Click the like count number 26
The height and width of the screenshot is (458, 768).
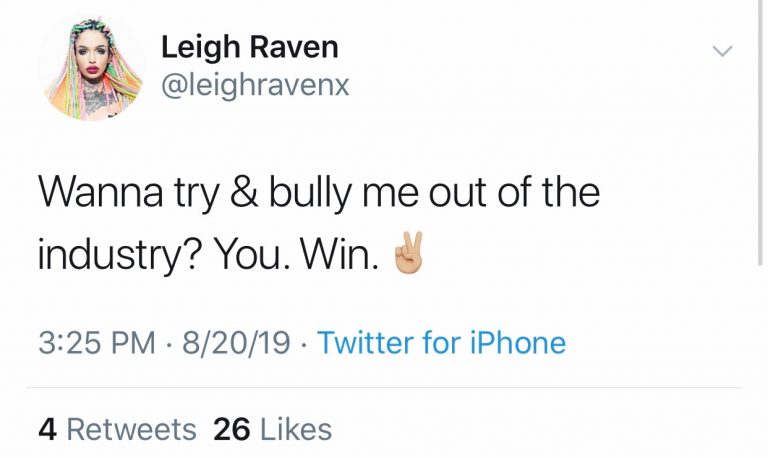click(231, 430)
